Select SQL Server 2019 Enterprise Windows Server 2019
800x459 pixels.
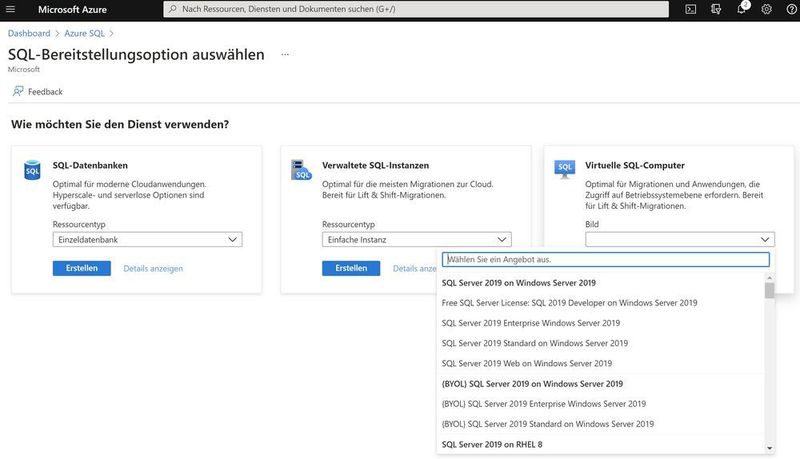[x=531, y=323]
